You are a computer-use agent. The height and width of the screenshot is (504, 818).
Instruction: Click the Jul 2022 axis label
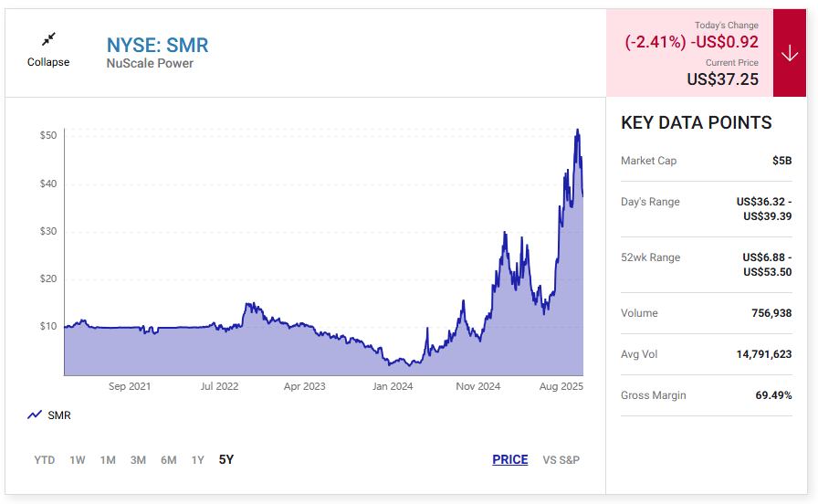220,386
